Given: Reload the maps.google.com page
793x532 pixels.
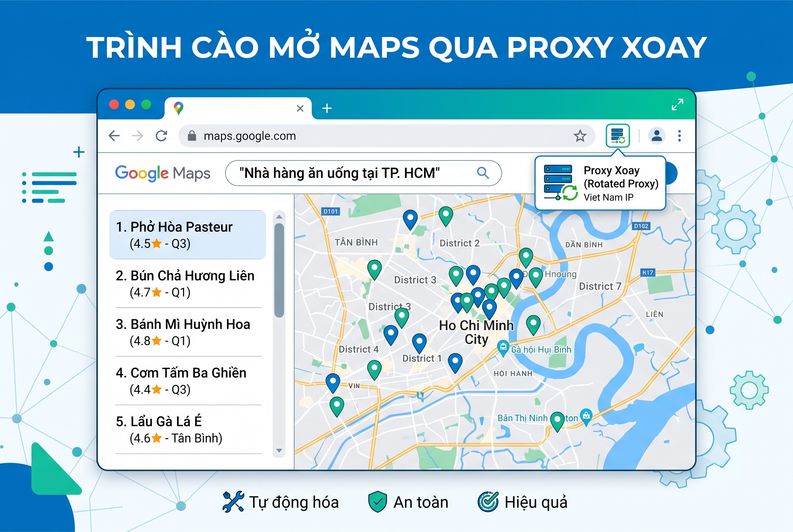Looking at the screenshot, I should point(162,136).
